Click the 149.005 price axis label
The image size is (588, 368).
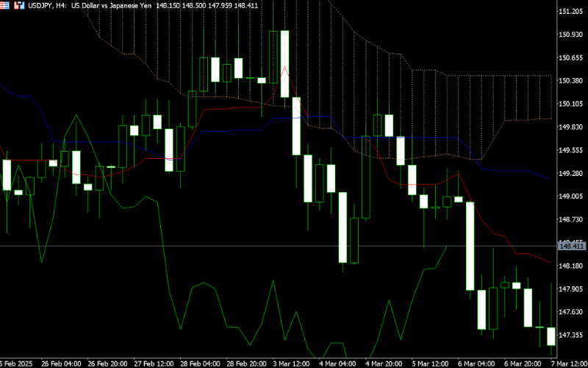point(572,197)
